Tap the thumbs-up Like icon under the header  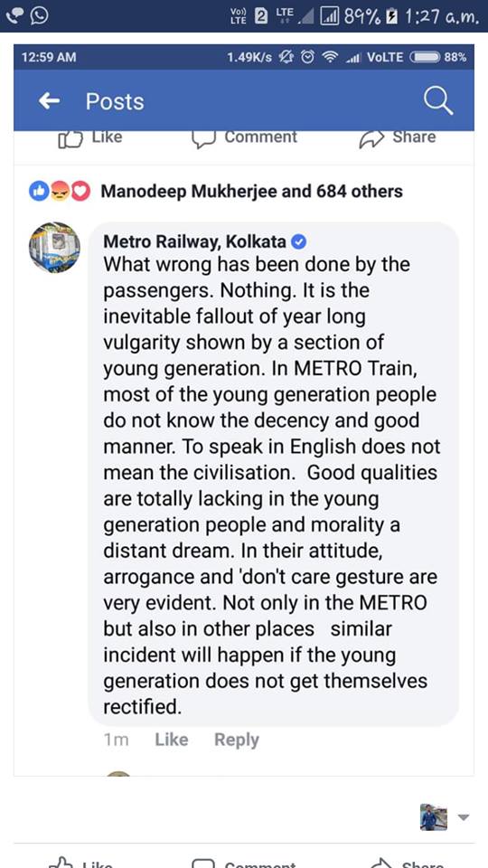[70, 139]
